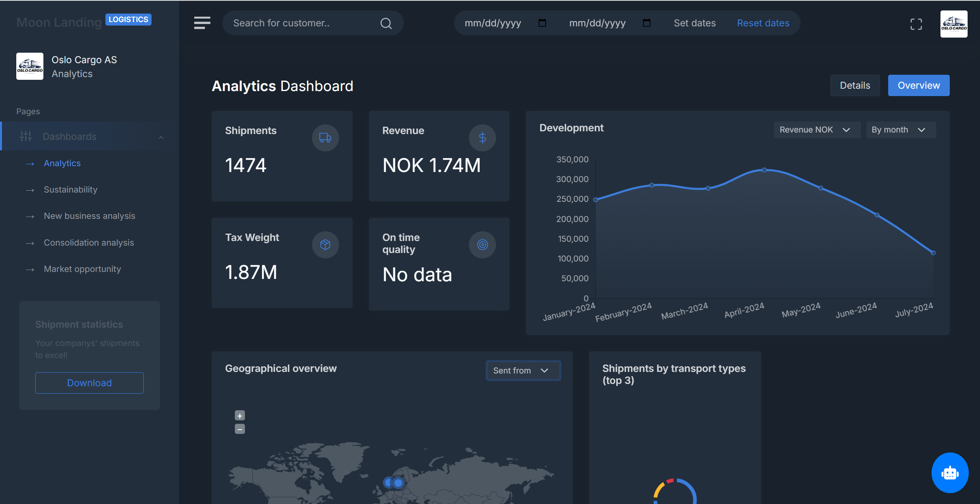Image resolution: width=980 pixels, height=504 pixels.
Task: Switch to the Details view
Action: [x=855, y=85]
